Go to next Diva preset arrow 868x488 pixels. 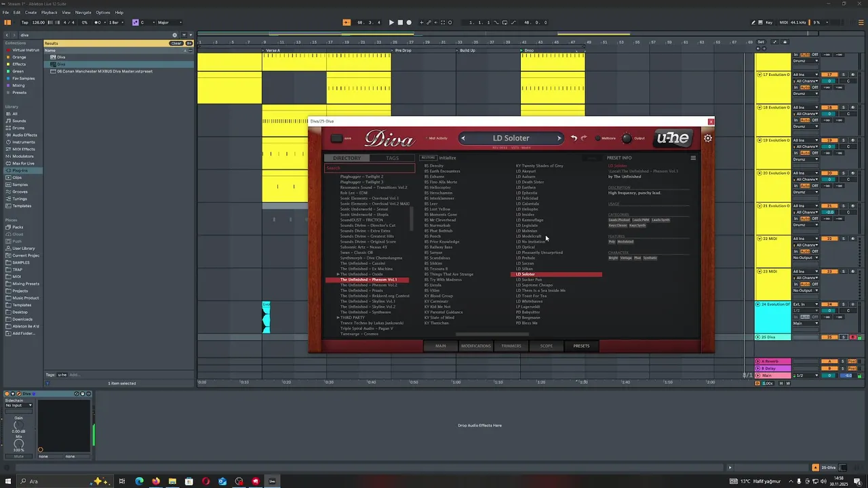[x=559, y=138]
